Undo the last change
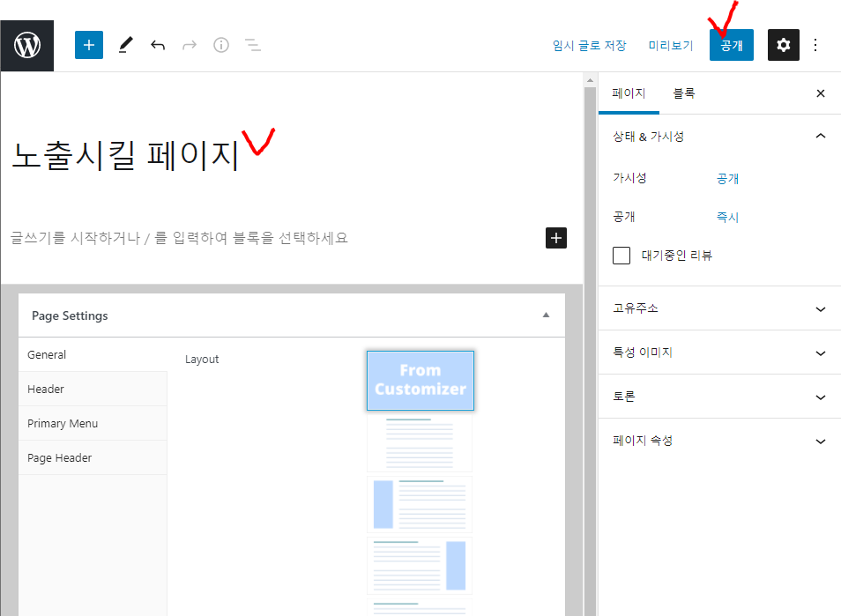This screenshot has width=841, height=616. click(x=158, y=45)
